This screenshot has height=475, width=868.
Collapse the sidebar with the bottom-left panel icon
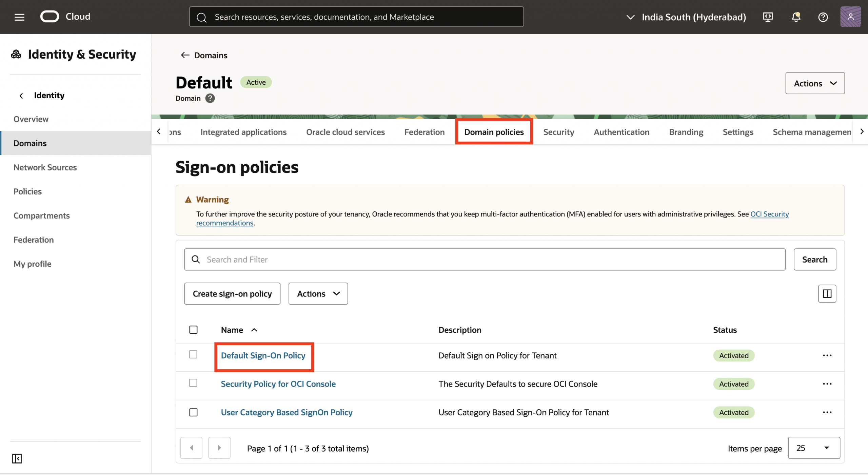point(17,458)
